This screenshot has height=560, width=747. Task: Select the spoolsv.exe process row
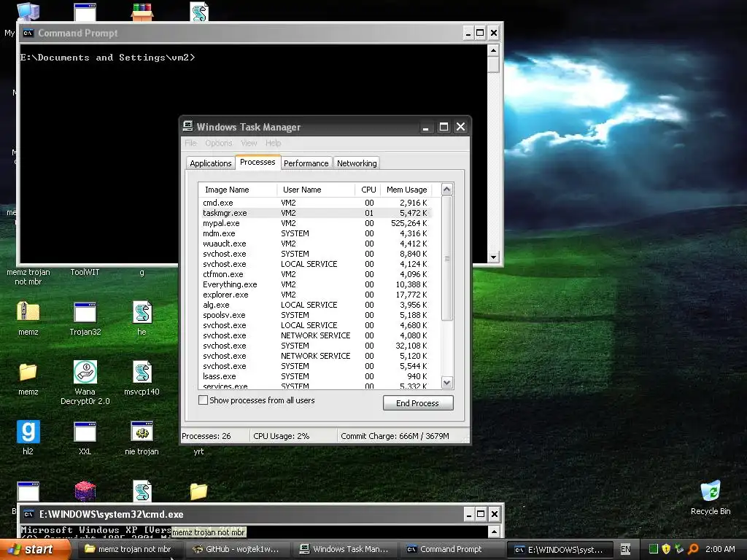pyautogui.click(x=315, y=315)
